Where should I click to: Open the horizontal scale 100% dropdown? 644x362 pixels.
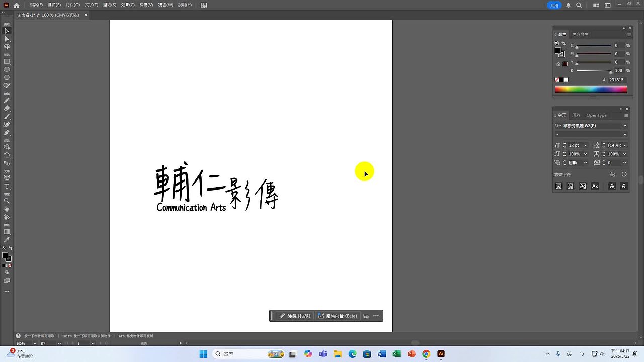tap(624, 154)
